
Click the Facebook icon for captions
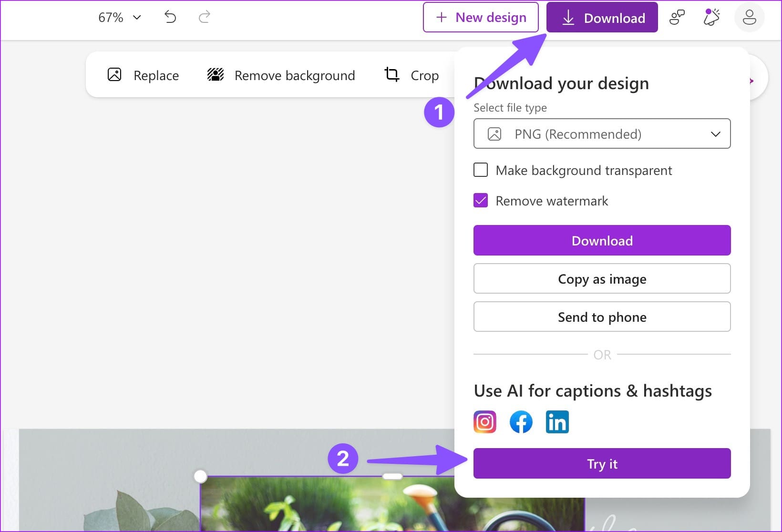coord(521,422)
